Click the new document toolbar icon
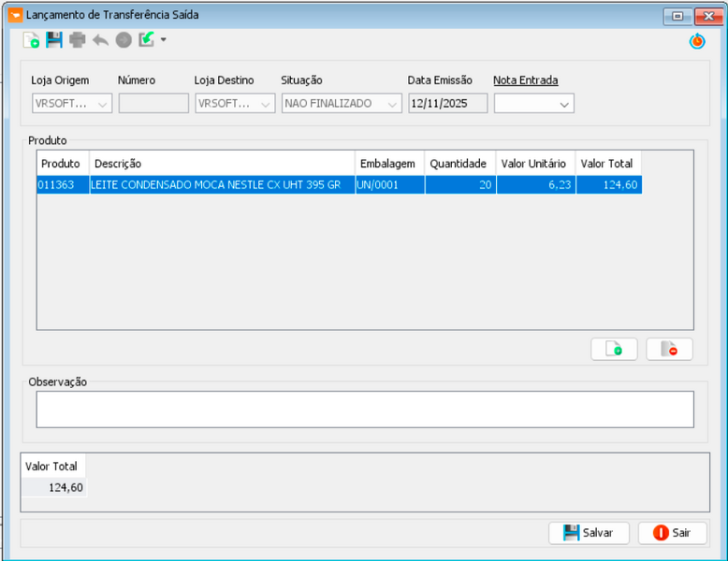The height and width of the screenshot is (561, 728). (x=31, y=40)
